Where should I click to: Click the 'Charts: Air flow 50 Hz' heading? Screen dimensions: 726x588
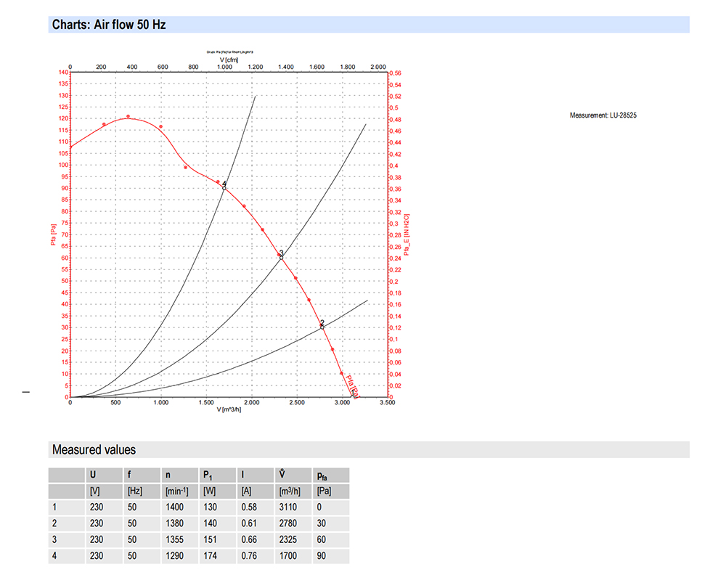(109, 25)
